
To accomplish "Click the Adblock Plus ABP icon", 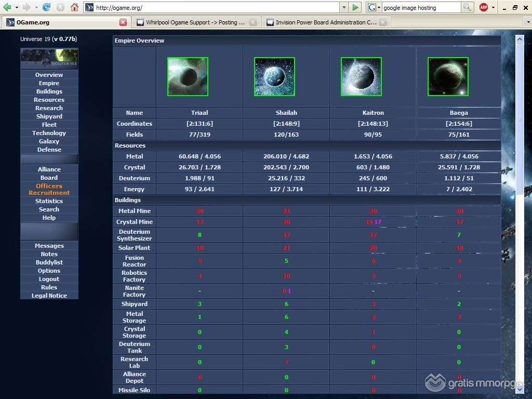I will click(484, 7).
